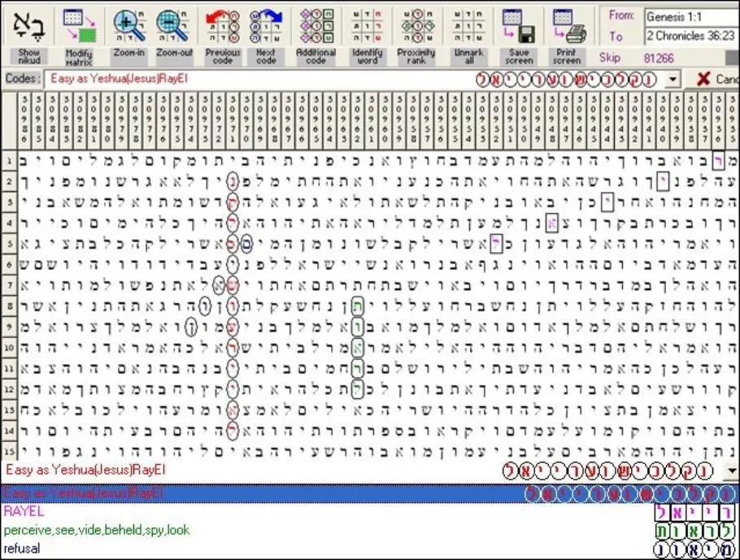Expand the Codes dropdown arrow
Image resolution: width=740 pixels, height=560 pixels.
pos(673,80)
